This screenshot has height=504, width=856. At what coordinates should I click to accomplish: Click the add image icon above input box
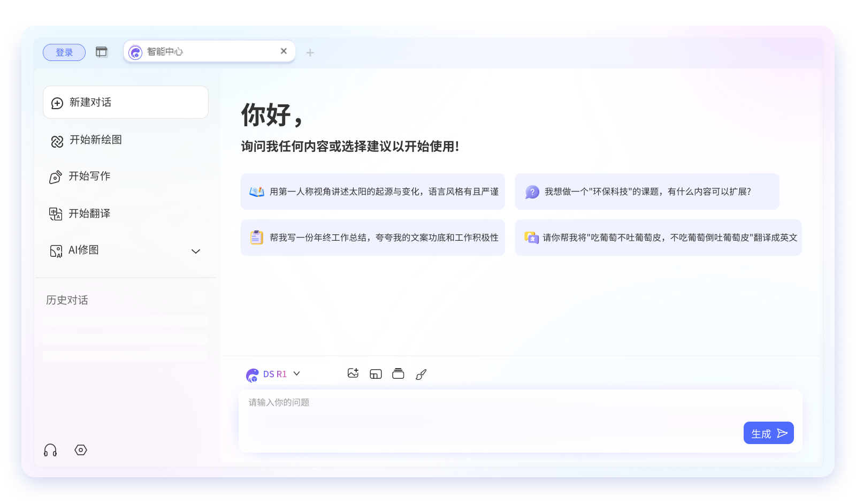coord(353,373)
